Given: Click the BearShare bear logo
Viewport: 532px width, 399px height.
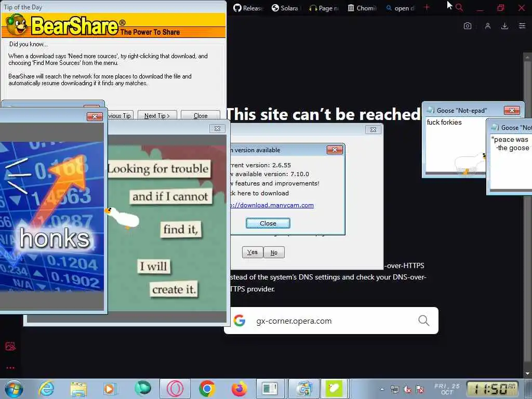Looking at the screenshot, I should click(x=16, y=24).
